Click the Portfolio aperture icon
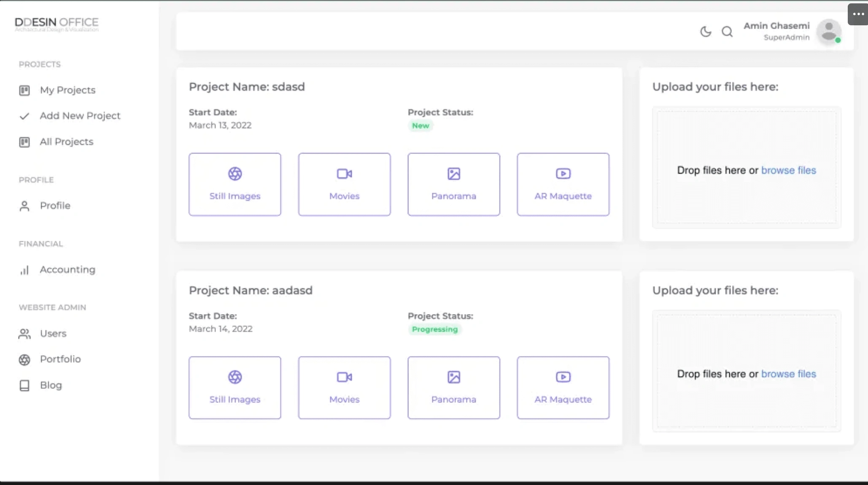Image resolution: width=868 pixels, height=485 pixels. click(24, 360)
